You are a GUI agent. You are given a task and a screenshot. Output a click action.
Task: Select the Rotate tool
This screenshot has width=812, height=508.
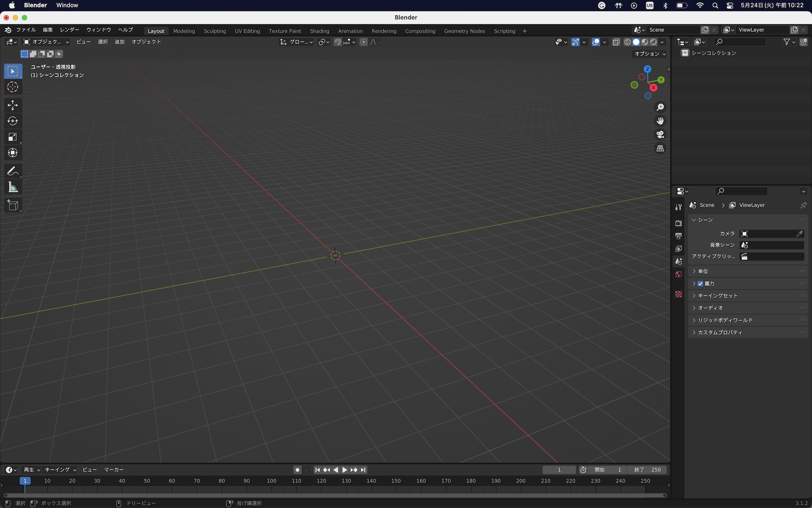pyautogui.click(x=13, y=121)
